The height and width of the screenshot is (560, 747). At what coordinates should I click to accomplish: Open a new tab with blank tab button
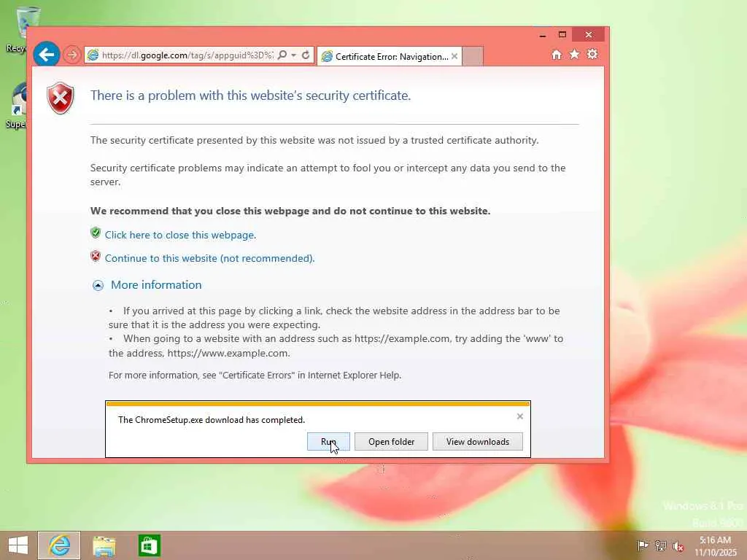tap(473, 56)
